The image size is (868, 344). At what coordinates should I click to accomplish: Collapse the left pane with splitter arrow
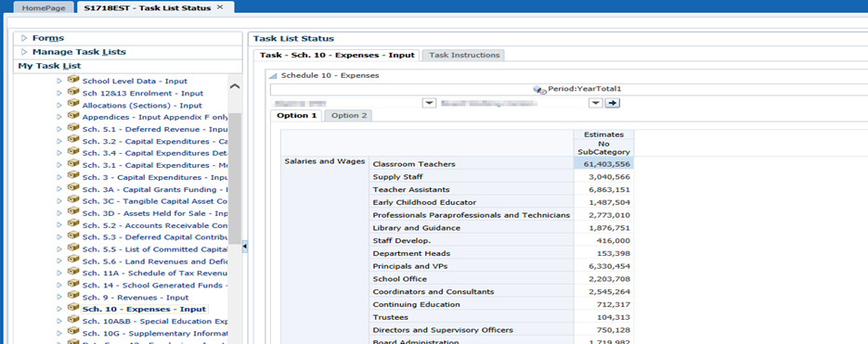point(245,247)
